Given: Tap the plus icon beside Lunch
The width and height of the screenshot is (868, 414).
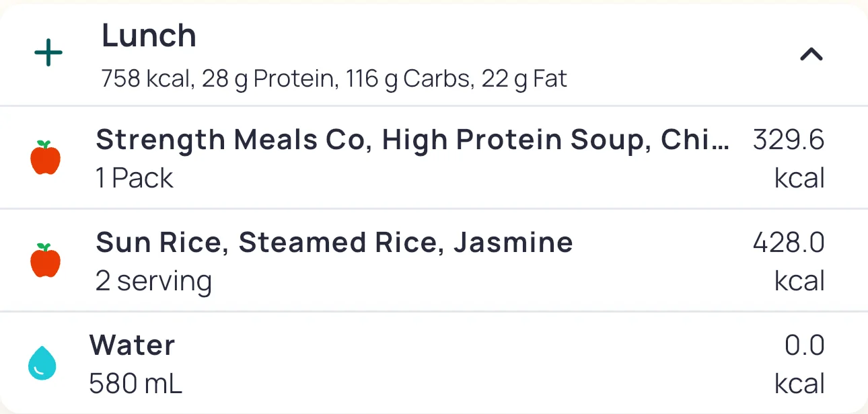Looking at the screenshot, I should coord(48,54).
